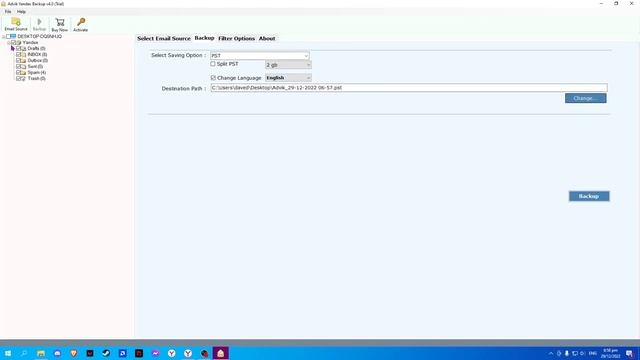Toggle the DESKTOP computer root checkbox

click(x=8, y=36)
